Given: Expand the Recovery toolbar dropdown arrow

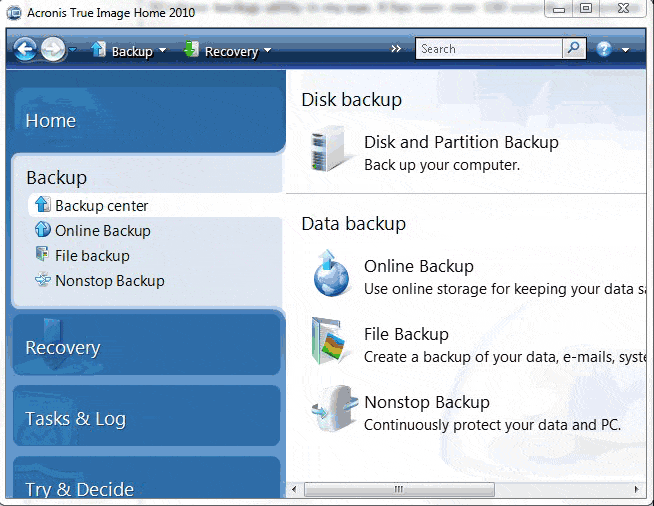Looking at the screenshot, I should click(267, 50).
